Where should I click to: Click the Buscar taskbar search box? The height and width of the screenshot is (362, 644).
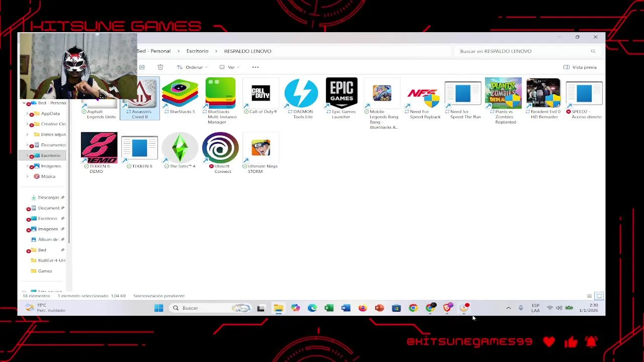pyautogui.click(x=210, y=308)
